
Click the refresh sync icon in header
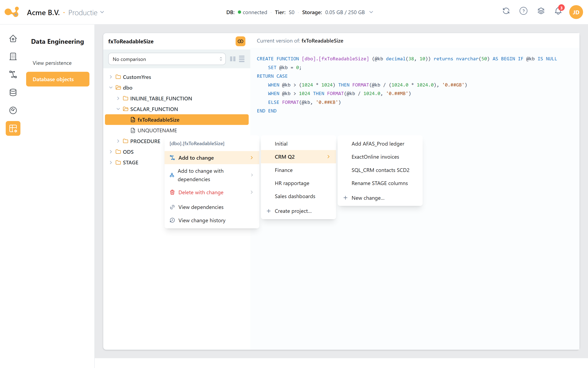click(x=506, y=11)
